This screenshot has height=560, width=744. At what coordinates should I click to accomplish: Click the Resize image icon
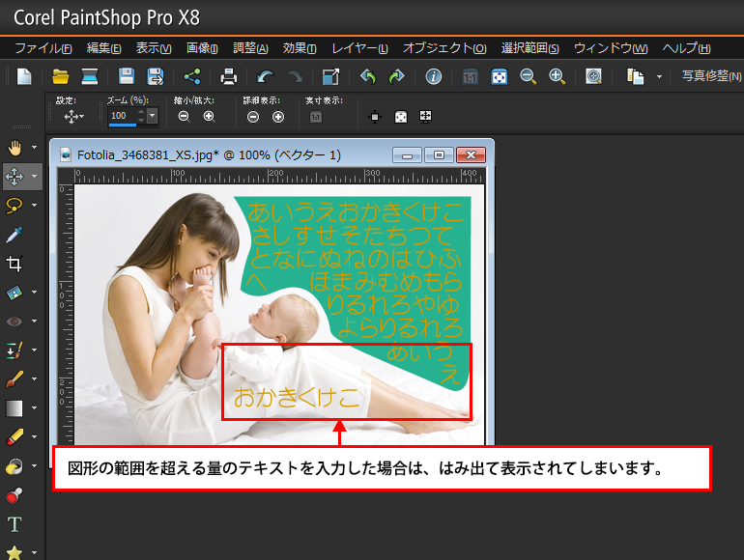[x=330, y=76]
